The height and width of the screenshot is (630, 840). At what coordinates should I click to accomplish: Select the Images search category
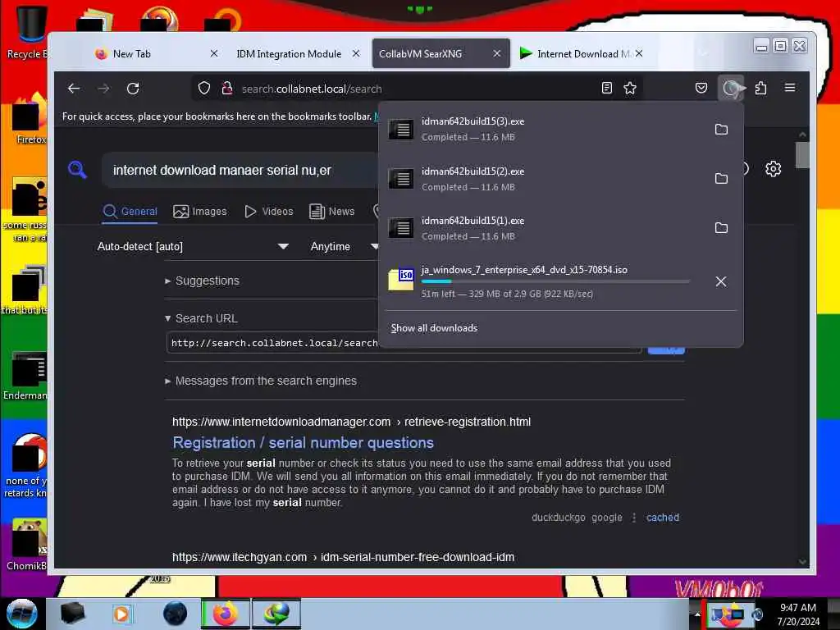[x=200, y=212]
